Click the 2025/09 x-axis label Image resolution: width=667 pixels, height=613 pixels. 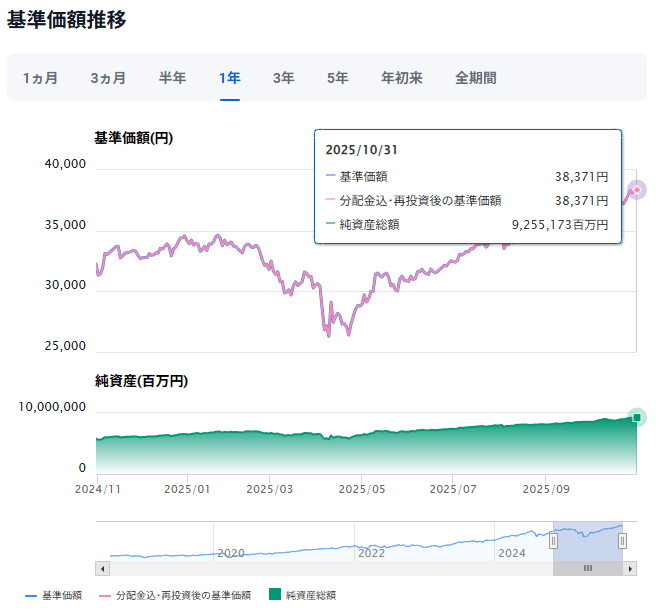coord(546,489)
